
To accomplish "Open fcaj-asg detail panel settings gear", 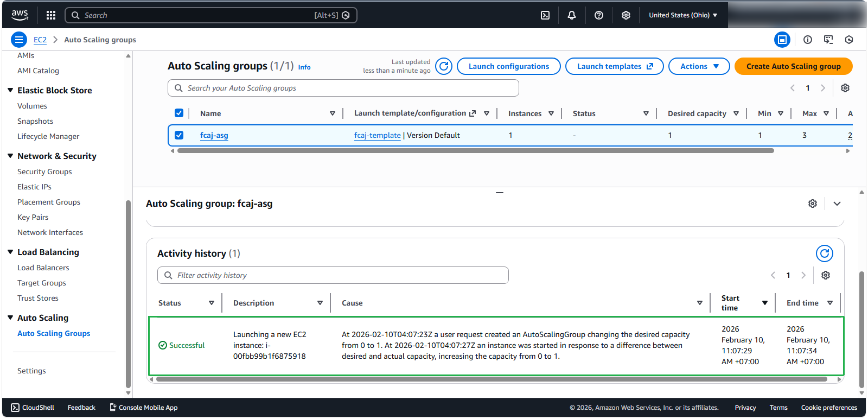I will (813, 204).
